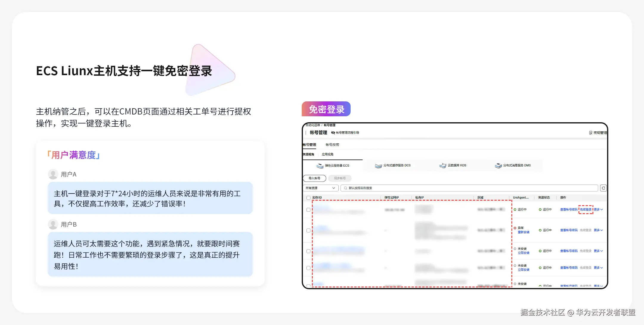The width and height of the screenshot is (644, 325).
Task: Switch to the 帐号改密 tab
Action: (332, 145)
